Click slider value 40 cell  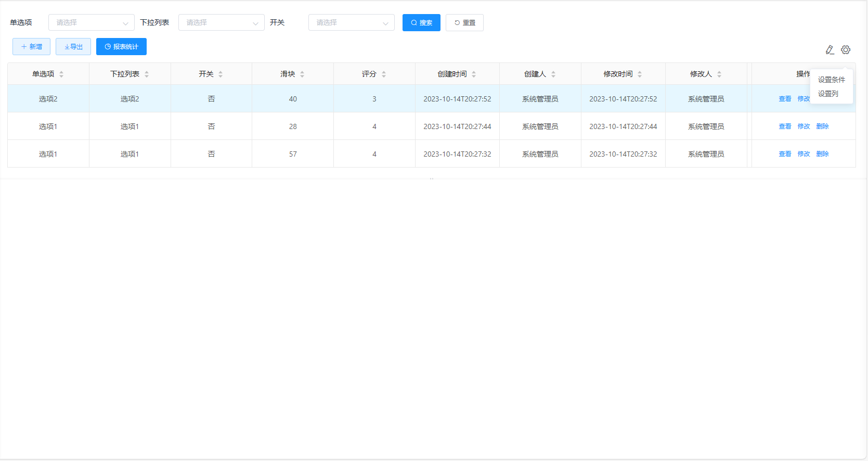[293, 99]
